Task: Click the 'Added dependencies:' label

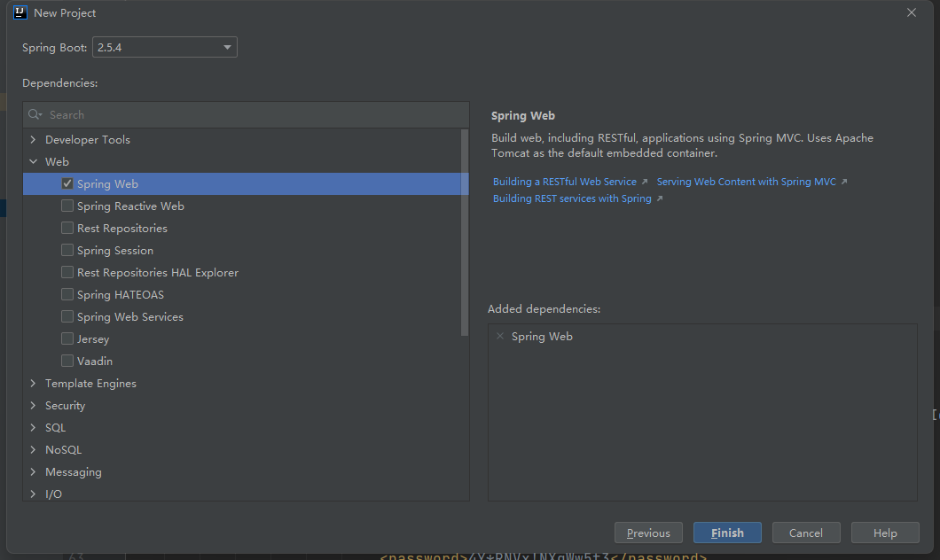Action: click(x=544, y=309)
